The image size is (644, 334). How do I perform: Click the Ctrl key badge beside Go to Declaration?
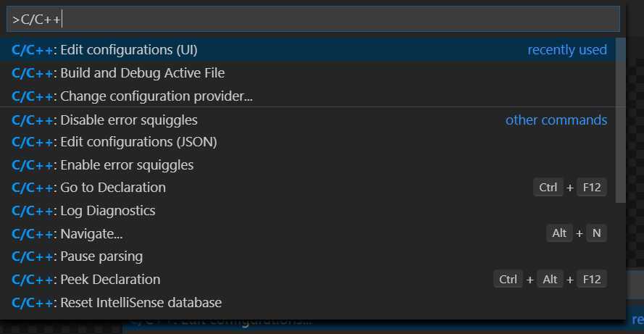(x=548, y=188)
